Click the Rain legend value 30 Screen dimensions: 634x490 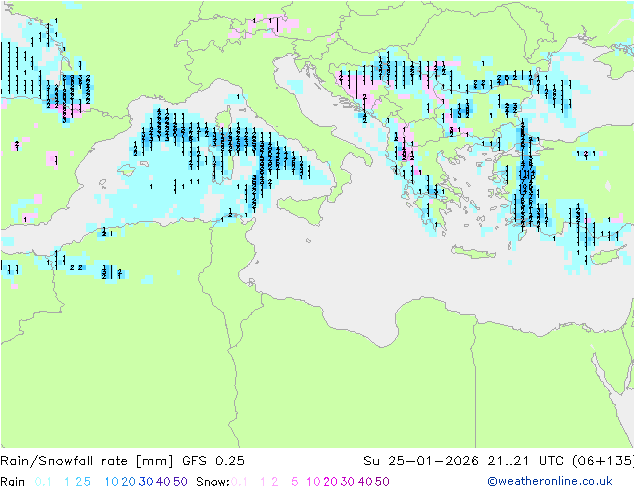[x=146, y=482]
